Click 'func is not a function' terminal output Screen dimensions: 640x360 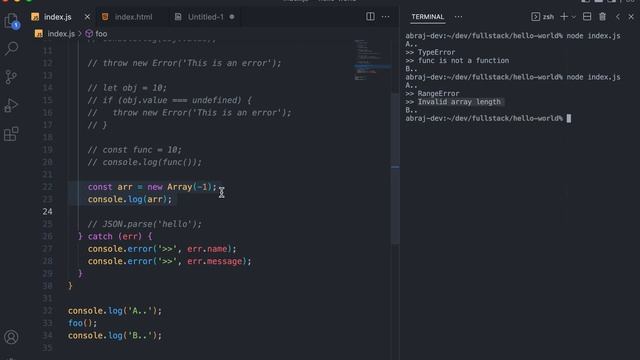click(463, 60)
